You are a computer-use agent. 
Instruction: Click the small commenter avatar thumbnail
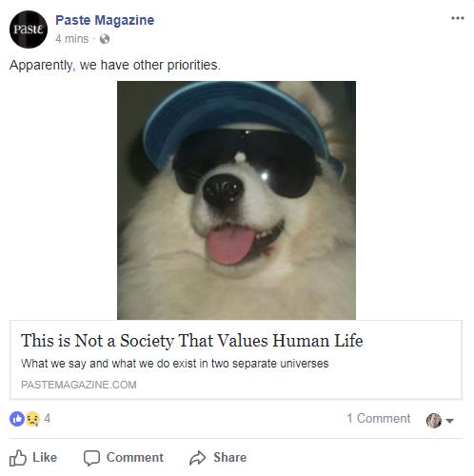click(x=434, y=421)
